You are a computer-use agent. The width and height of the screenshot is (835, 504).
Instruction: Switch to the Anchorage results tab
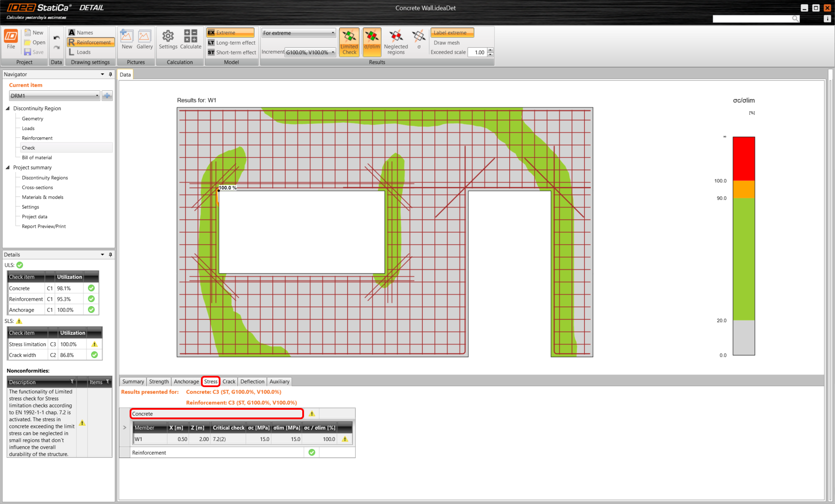tap(186, 381)
